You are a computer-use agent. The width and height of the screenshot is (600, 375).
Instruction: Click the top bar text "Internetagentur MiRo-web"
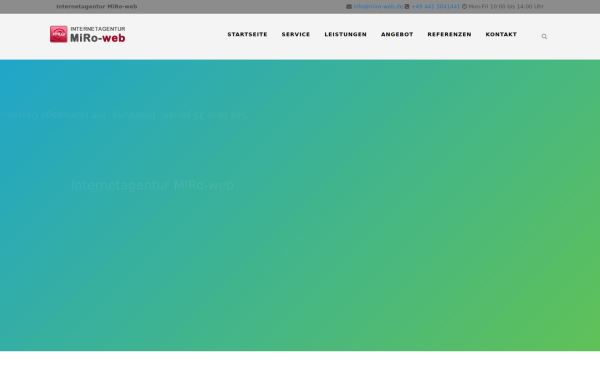coord(97,7)
